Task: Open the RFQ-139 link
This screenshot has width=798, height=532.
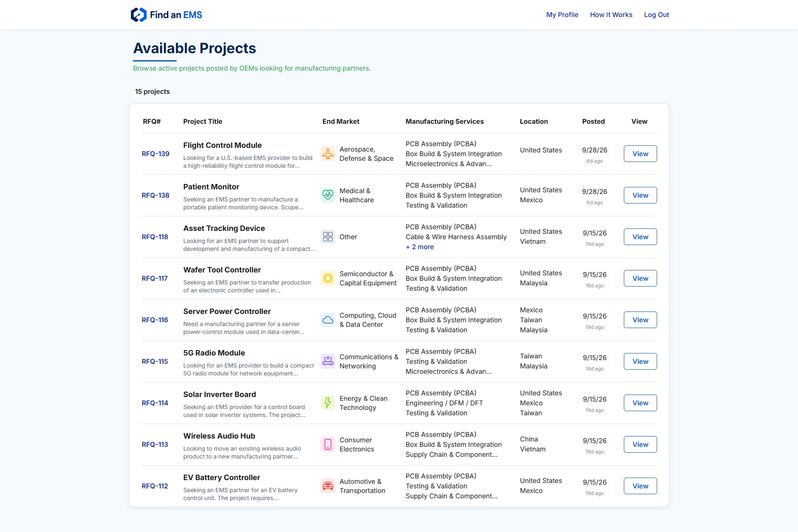Action: [x=155, y=154]
